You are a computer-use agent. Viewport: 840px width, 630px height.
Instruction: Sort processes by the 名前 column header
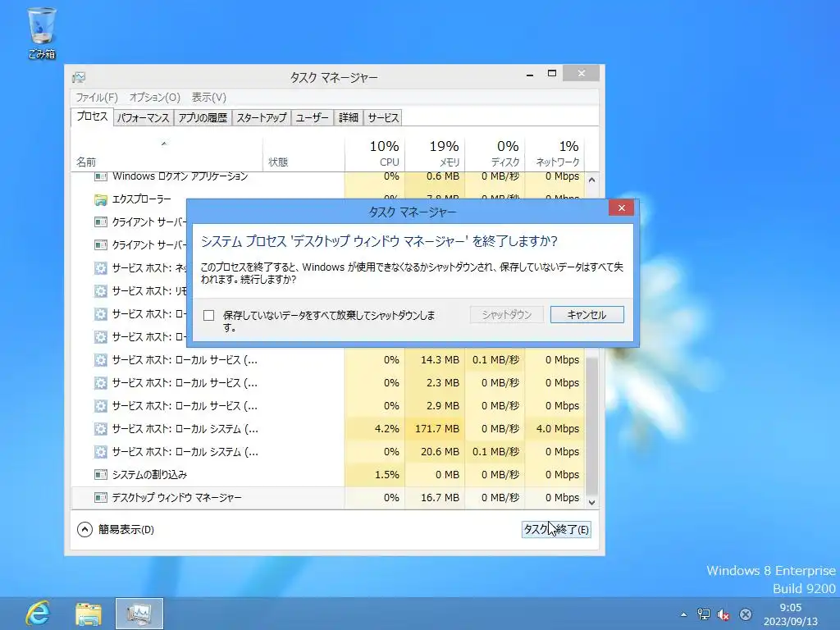[167, 154]
